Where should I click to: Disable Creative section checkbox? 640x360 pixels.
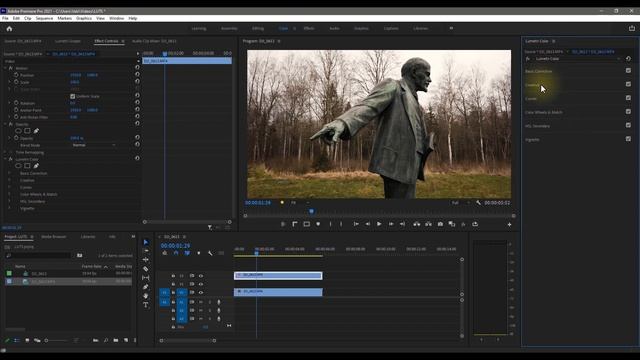pos(628,84)
